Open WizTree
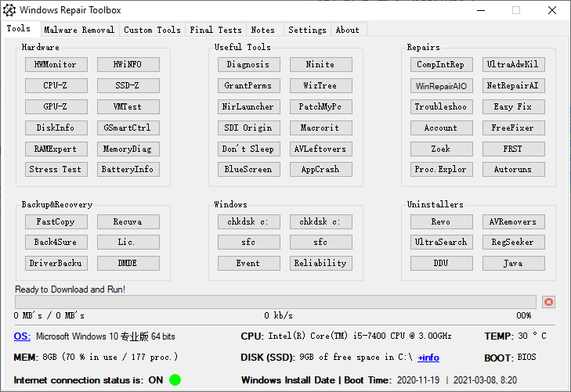Image resolution: width=571 pixels, height=392 pixels. pyautogui.click(x=321, y=85)
